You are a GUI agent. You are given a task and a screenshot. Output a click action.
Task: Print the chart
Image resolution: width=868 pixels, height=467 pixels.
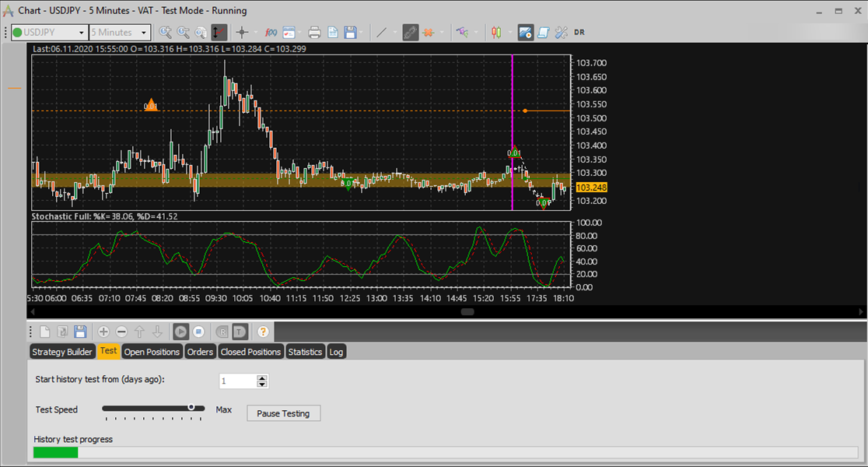314,32
